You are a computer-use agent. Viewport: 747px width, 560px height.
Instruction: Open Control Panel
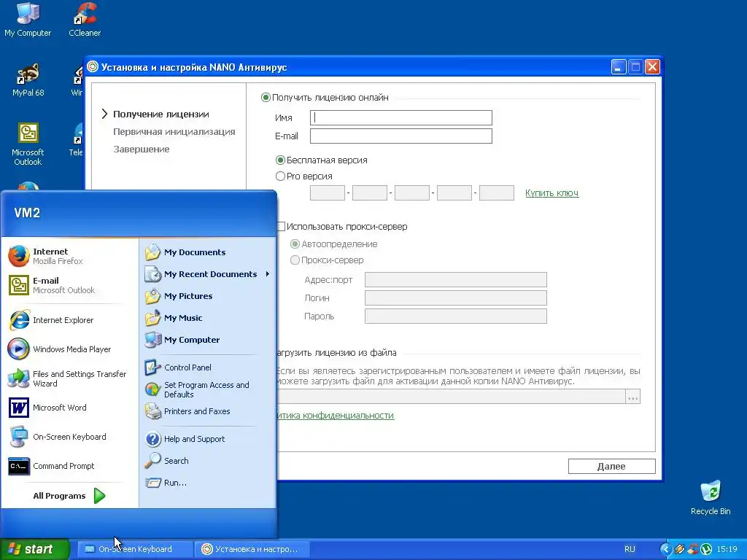coord(207,367)
